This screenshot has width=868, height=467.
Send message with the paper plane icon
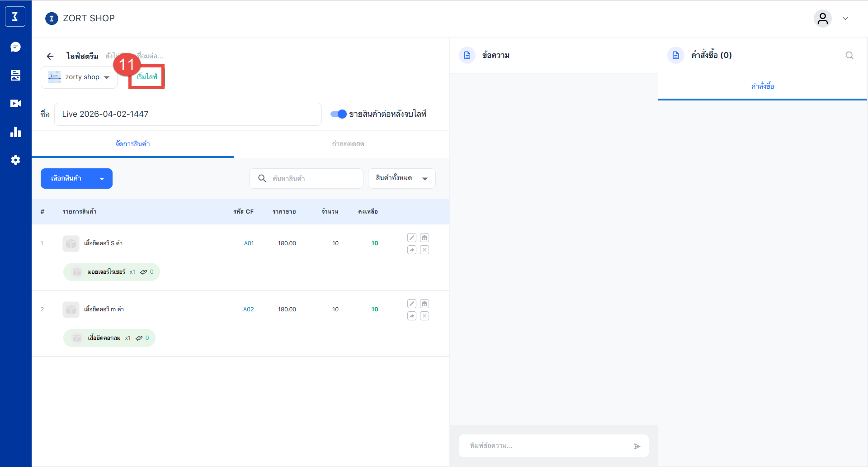(637, 446)
